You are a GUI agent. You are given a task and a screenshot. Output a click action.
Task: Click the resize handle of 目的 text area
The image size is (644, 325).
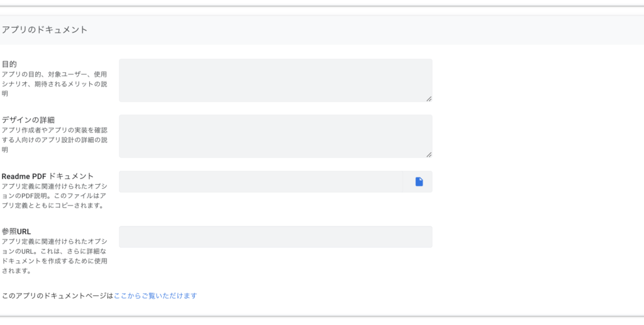[429, 99]
